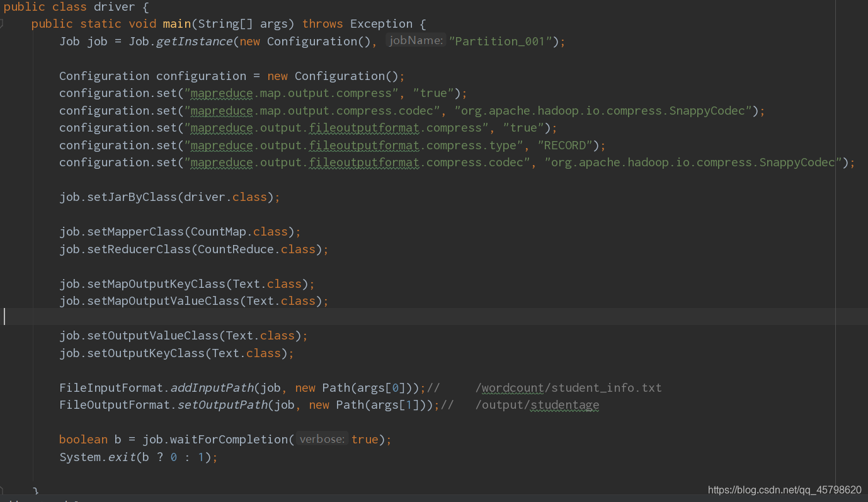Click the "setOutputPath" method call
868x502 pixels.
coord(222,405)
